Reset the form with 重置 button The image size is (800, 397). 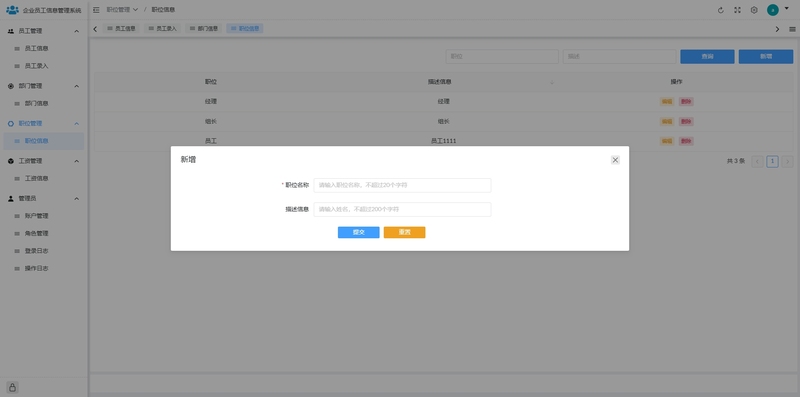pos(405,232)
